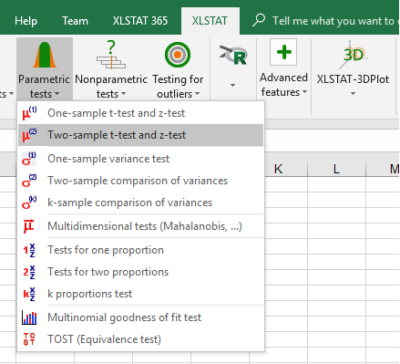Click the Multinomial goodness of fit bar-chart icon
The image size is (400, 364).
click(x=29, y=318)
